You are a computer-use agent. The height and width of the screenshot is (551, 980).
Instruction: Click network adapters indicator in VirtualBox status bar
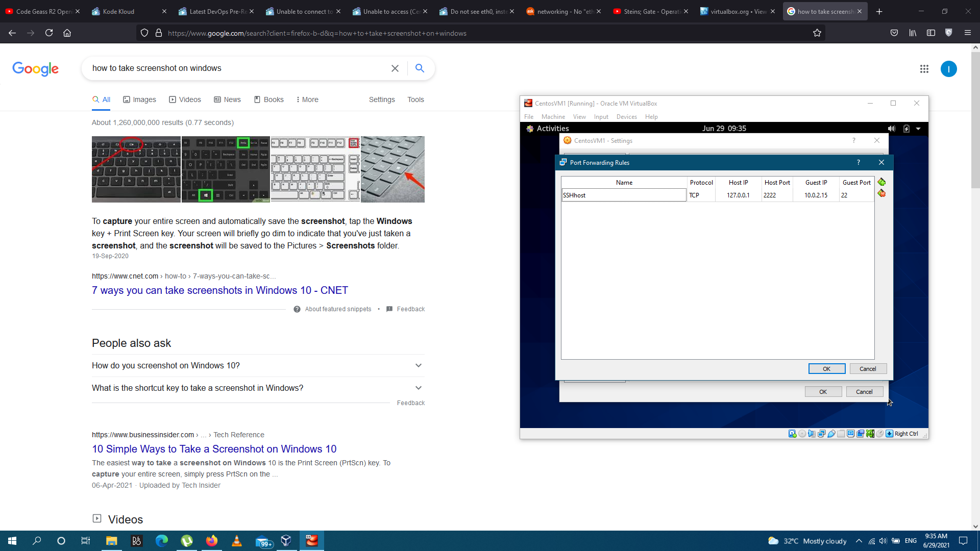coord(821,434)
